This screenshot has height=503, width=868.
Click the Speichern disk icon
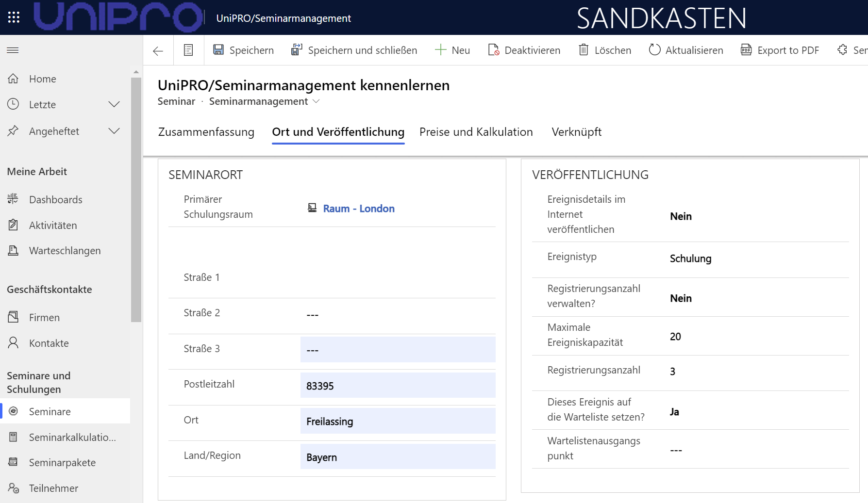pyautogui.click(x=218, y=49)
